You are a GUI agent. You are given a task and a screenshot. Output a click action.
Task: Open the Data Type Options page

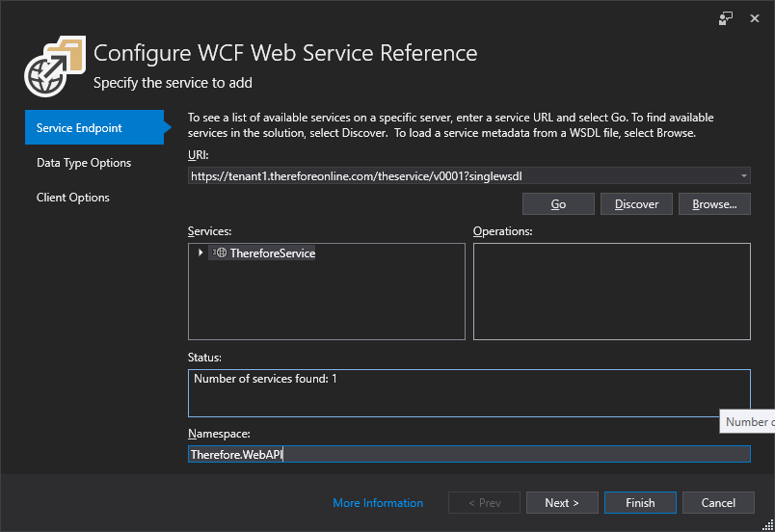[x=84, y=163]
